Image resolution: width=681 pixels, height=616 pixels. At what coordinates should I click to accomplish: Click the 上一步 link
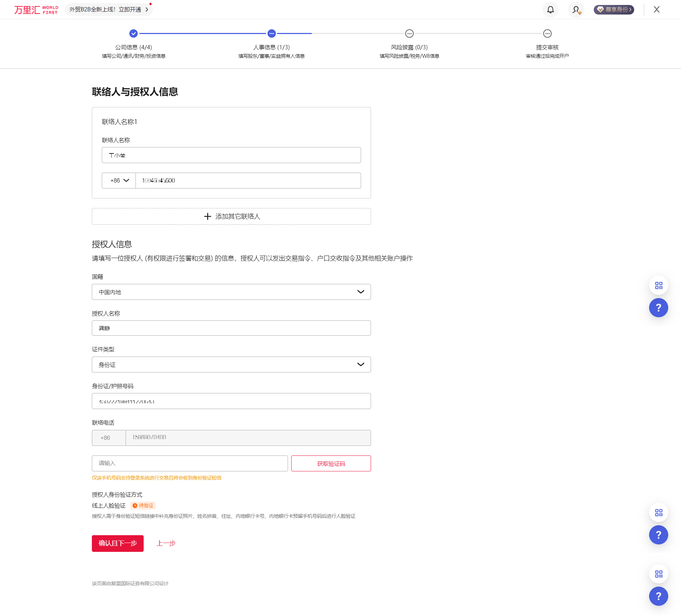pyautogui.click(x=166, y=543)
